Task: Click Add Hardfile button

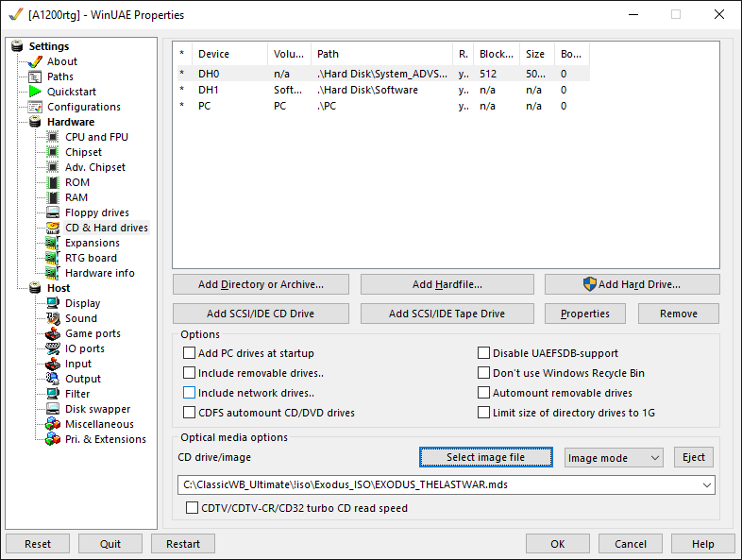Action: [447, 284]
